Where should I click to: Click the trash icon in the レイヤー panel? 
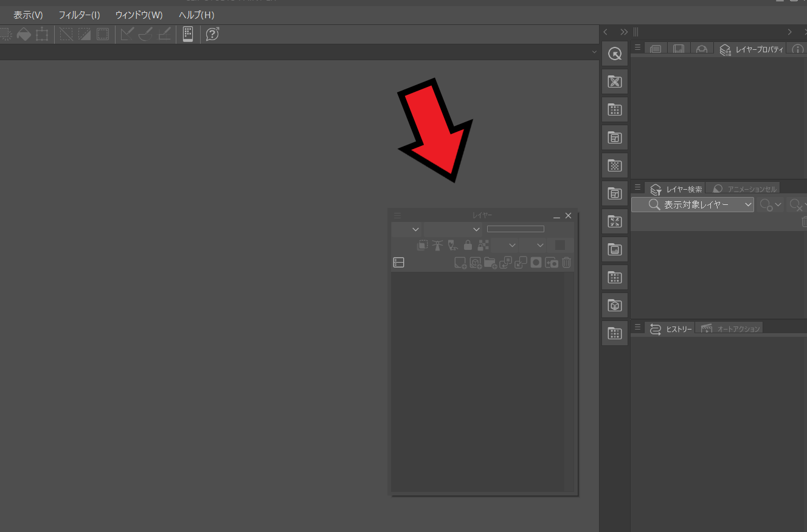click(567, 263)
